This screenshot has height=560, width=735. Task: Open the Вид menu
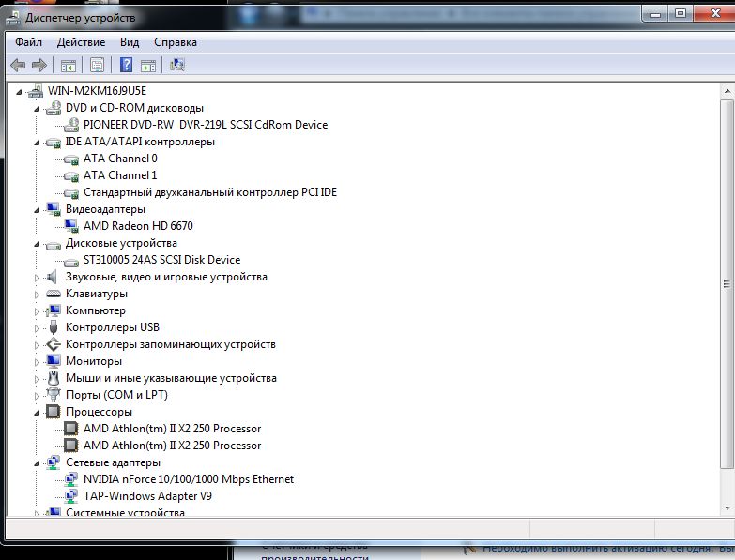(130, 42)
